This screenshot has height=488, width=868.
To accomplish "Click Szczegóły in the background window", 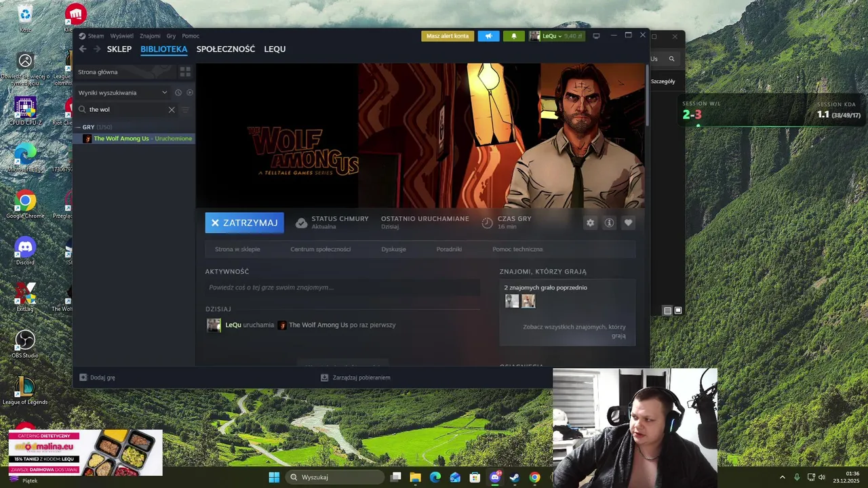I will [x=663, y=81].
